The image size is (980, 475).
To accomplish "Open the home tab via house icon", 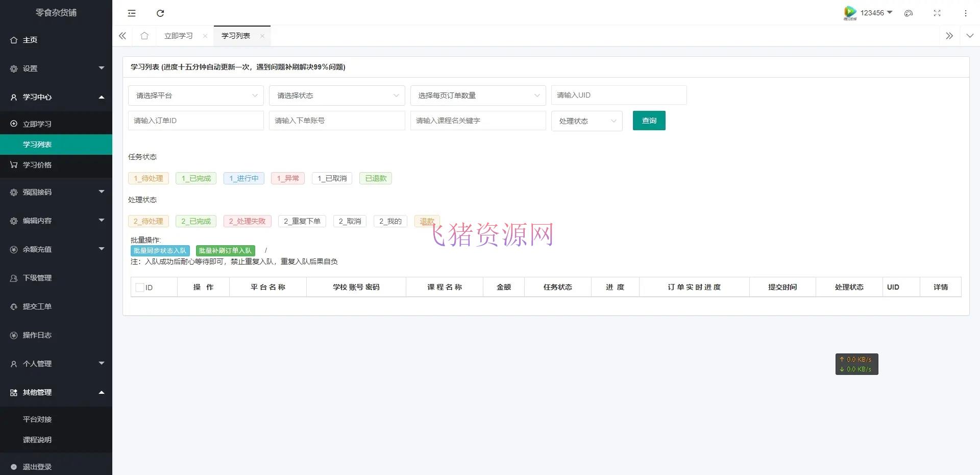I will pyautogui.click(x=144, y=36).
